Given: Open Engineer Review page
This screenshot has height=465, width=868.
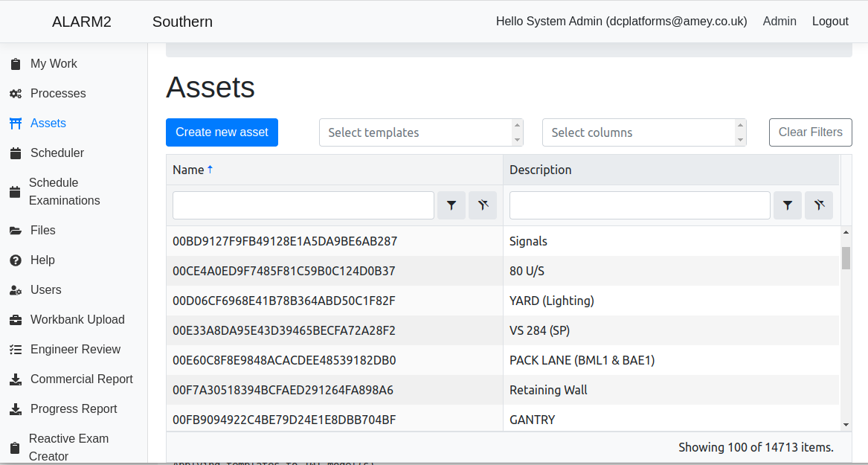Looking at the screenshot, I should tap(75, 349).
